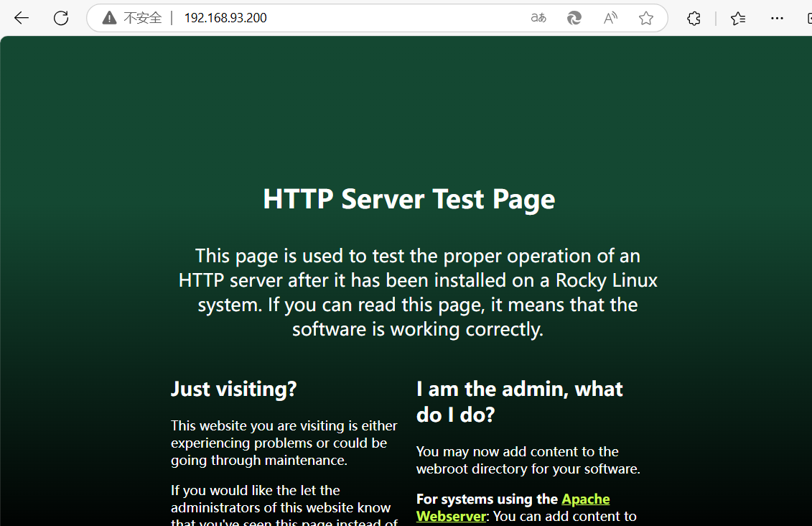
Task: Click the "Just visiting?" heading
Action: [x=233, y=389]
